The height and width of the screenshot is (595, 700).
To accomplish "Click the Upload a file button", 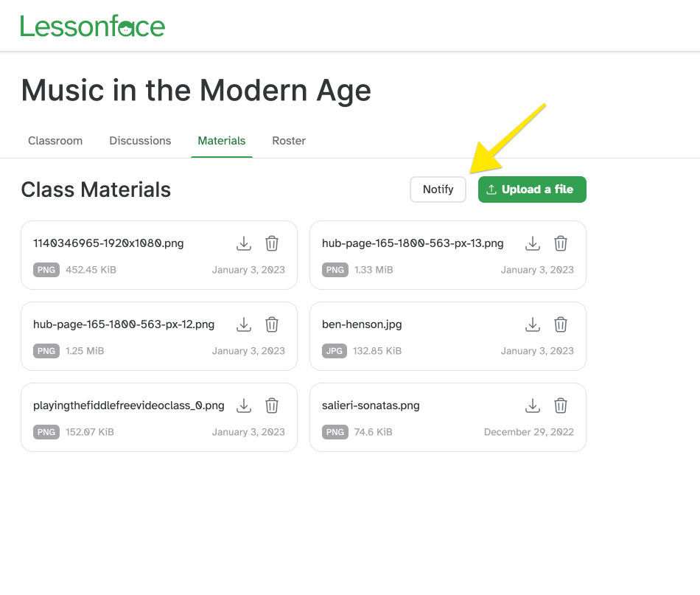I will pyautogui.click(x=532, y=189).
